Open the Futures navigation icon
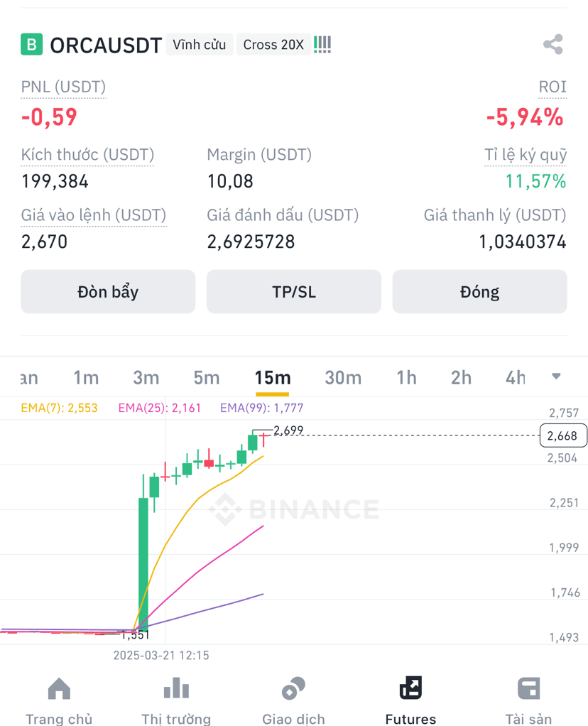This screenshot has height=726, width=588. click(x=410, y=688)
